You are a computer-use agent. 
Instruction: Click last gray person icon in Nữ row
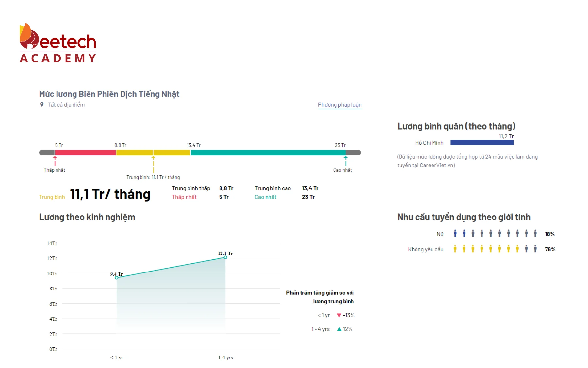[x=535, y=234]
